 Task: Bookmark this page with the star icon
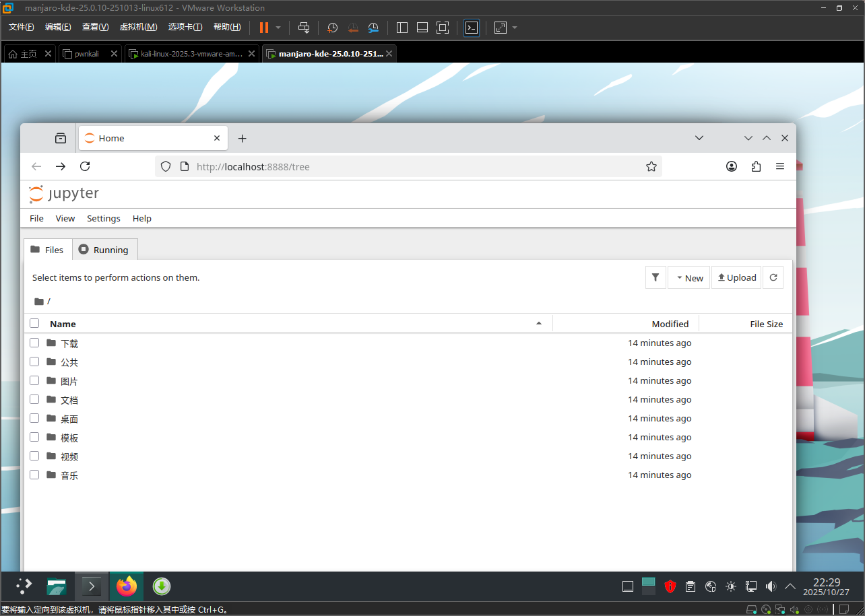pos(651,166)
